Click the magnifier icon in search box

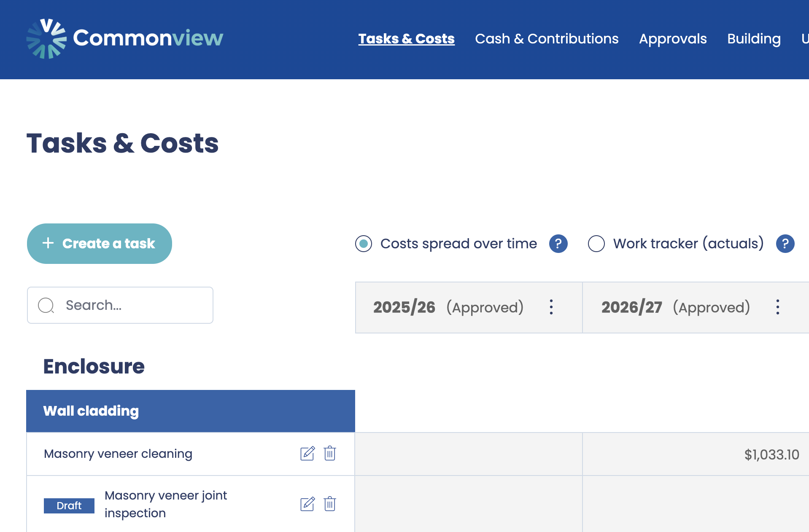(46, 305)
